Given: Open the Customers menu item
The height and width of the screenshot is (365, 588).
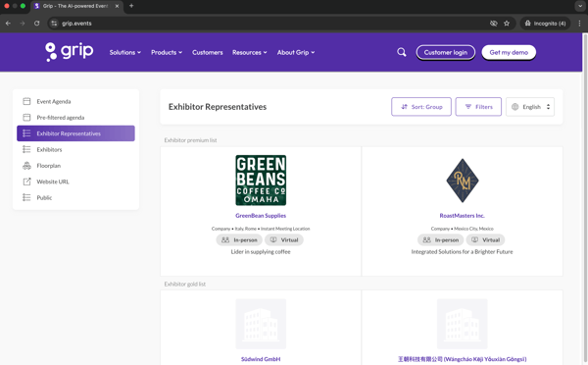Looking at the screenshot, I should tap(208, 53).
